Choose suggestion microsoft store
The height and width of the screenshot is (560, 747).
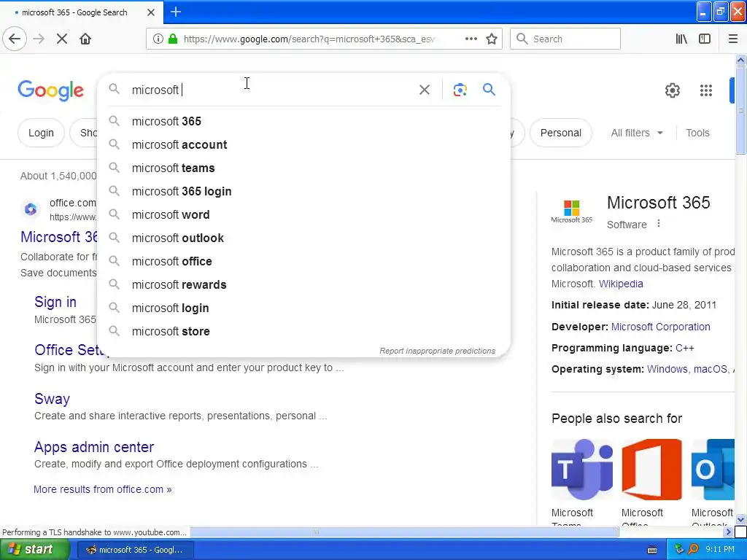pos(303,331)
